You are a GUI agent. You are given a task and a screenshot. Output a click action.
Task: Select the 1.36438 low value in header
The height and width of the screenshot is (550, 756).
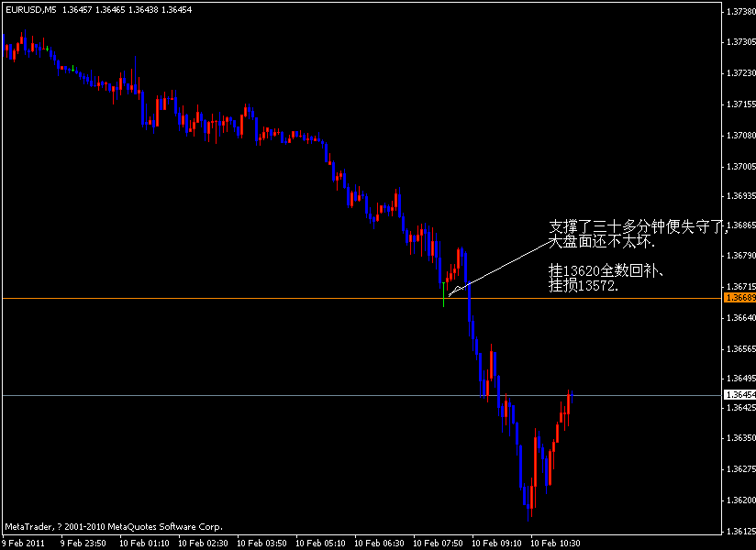[143, 10]
